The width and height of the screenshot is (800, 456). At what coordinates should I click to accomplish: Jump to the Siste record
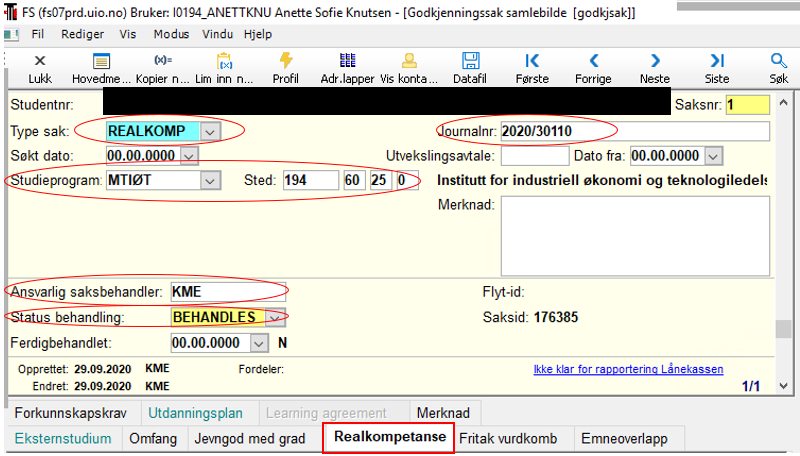717,61
